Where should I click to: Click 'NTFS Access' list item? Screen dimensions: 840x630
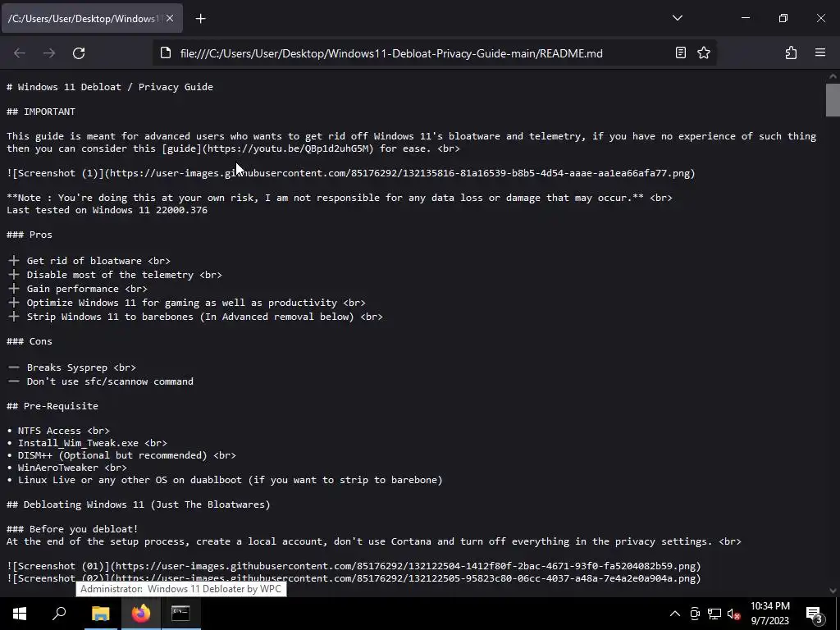pyautogui.click(x=58, y=431)
